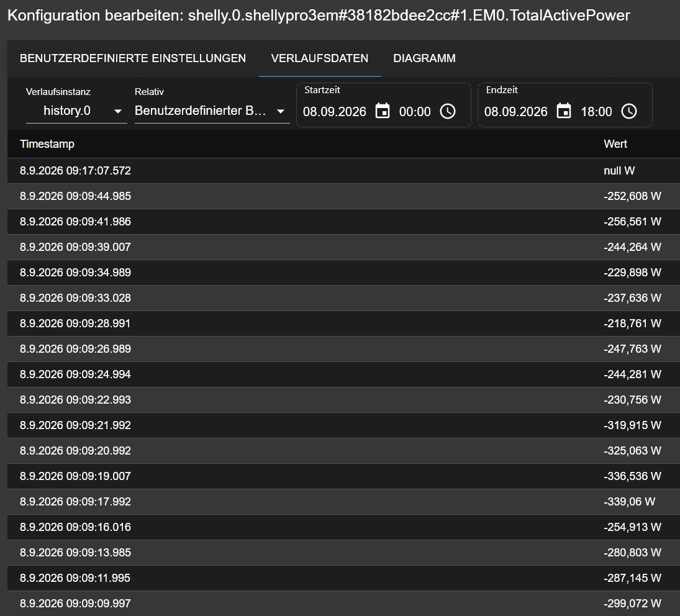Screen dimensions: 680x616
Task: Select row with timestamp 09:09:44.985
Action: pyautogui.click(x=343, y=196)
